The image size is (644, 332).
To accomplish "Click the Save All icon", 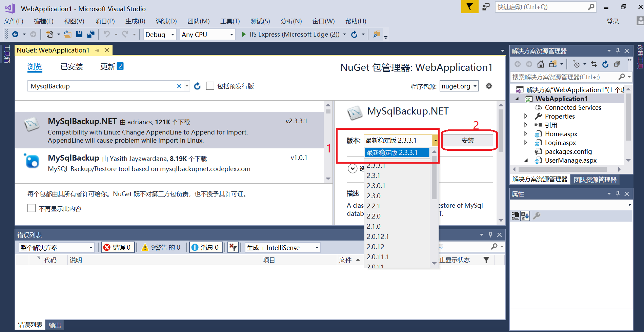I will pyautogui.click(x=91, y=34).
